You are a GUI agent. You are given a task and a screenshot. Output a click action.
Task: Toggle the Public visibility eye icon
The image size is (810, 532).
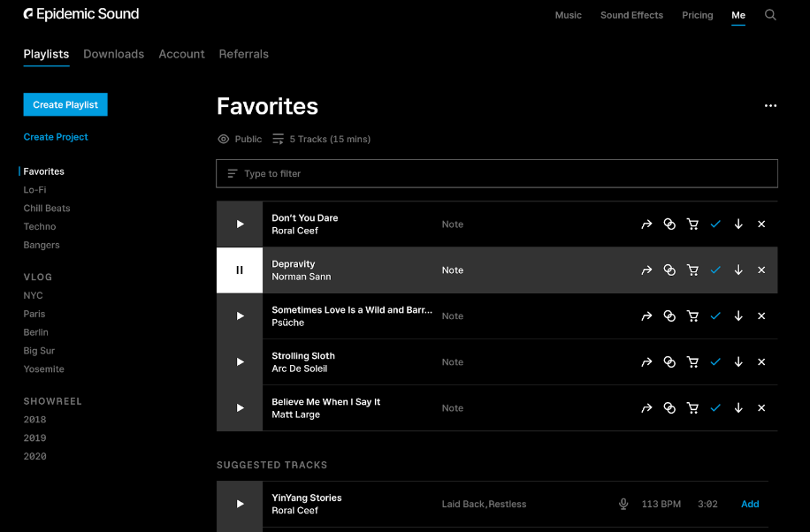pyautogui.click(x=224, y=140)
